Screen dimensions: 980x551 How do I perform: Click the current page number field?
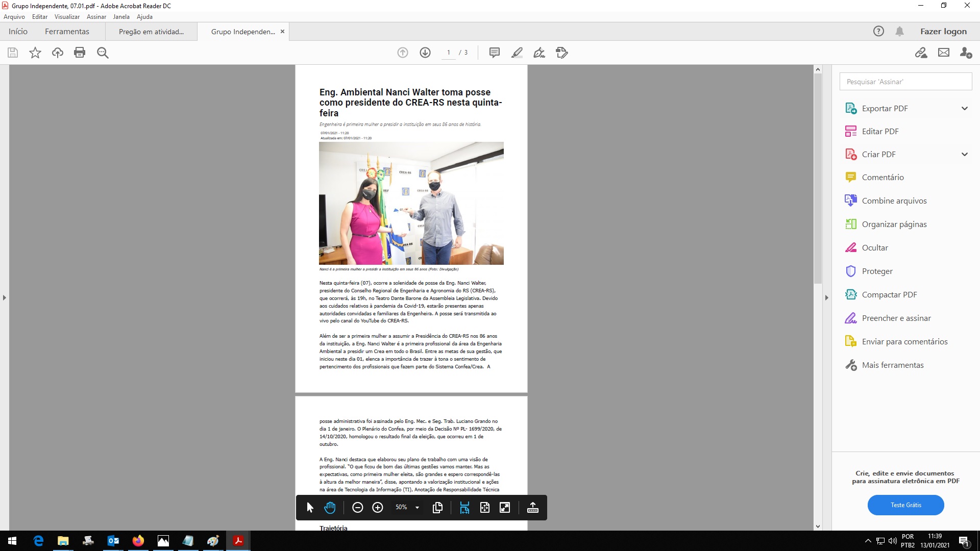click(449, 53)
